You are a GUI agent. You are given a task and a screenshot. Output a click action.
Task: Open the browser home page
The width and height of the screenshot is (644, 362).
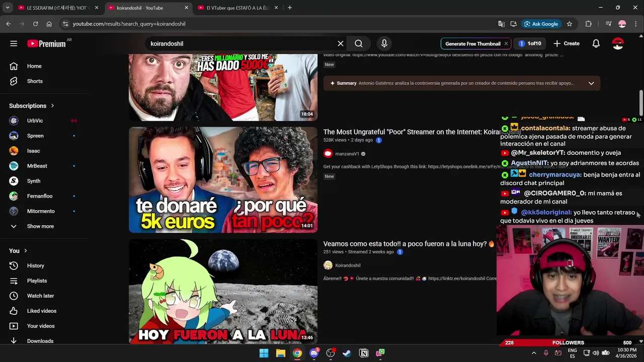click(49, 24)
